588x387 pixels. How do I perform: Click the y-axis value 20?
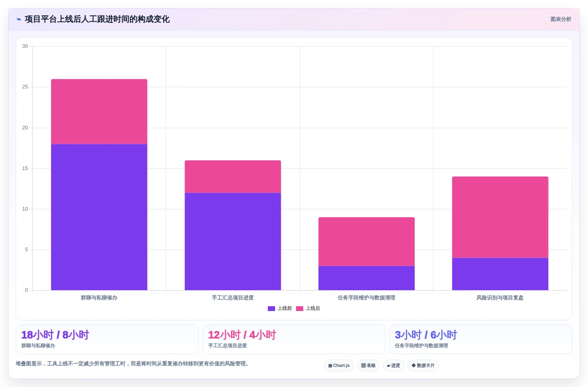click(x=25, y=128)
